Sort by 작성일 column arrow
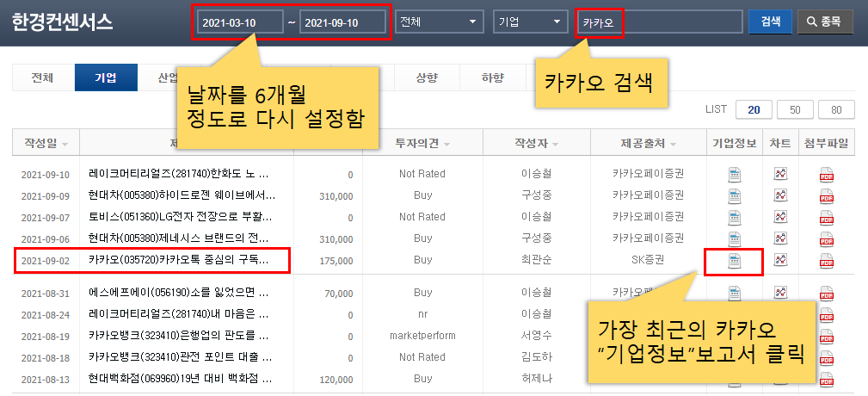The width and height of the screenshot is (868, 396). tap(65, 145)
